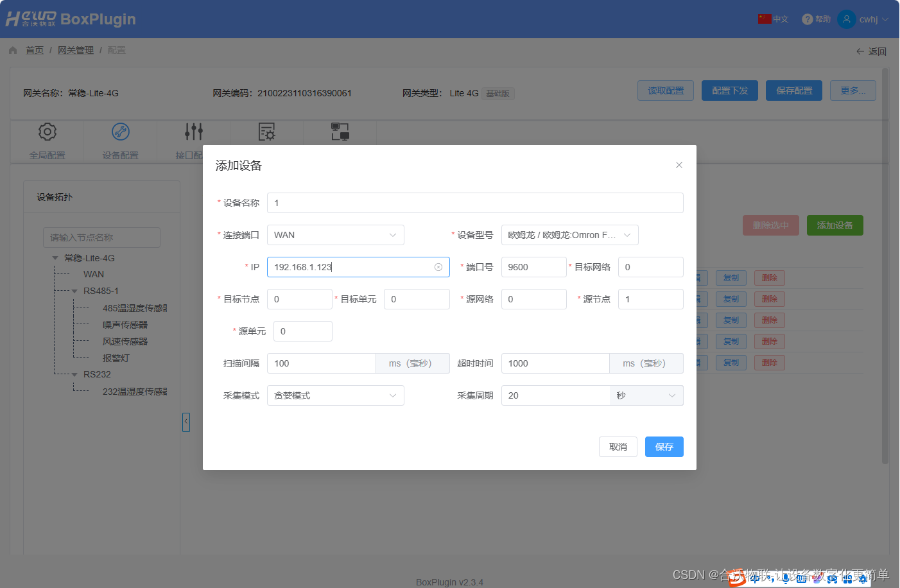
Task: Click the 读取配置 button
Action: [x=666, y=91]
